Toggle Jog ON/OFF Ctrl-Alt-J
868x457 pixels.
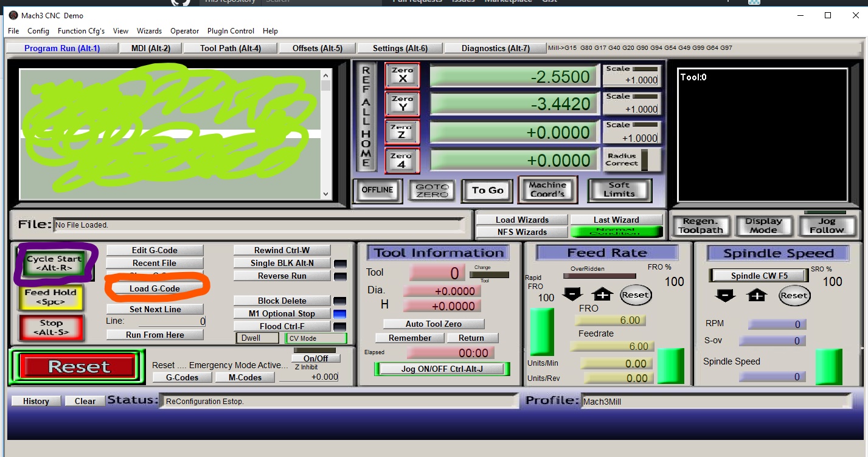[x=442, y=369]
